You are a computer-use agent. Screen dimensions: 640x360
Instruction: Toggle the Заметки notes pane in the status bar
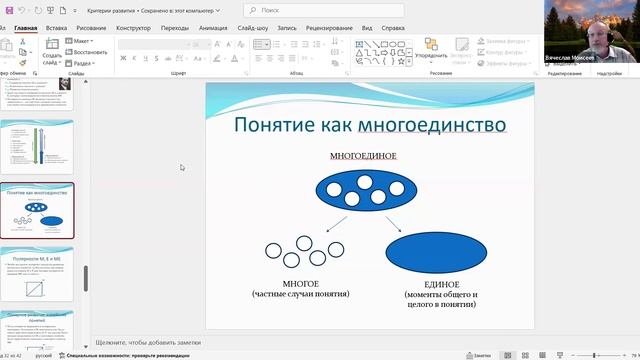pyautogui.click(x=478, y=356)
